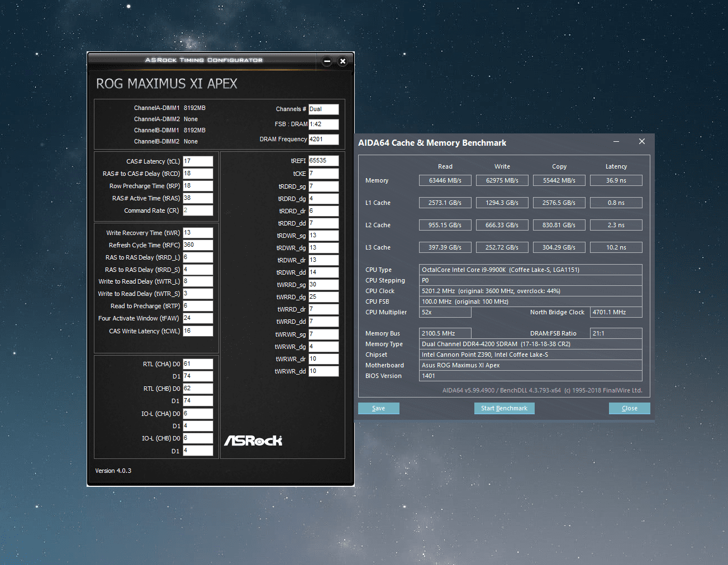Select the tWTR_S value field

(x=198, y=294)
